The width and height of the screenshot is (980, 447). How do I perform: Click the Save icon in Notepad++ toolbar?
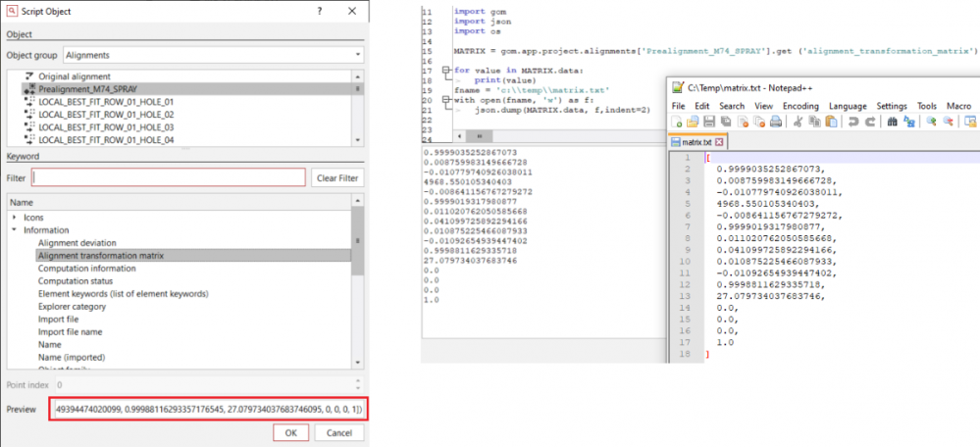coord(709,122)
